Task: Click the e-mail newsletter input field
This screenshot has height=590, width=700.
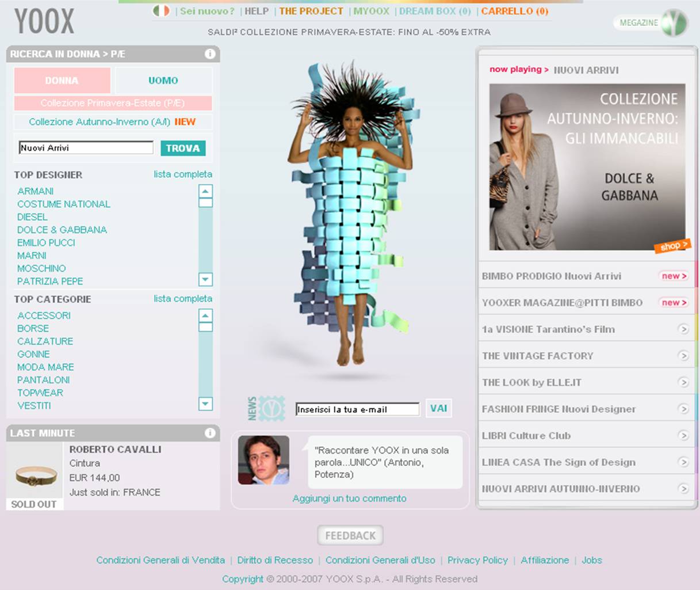Action: pyautogui.click(x=357, y=409)
